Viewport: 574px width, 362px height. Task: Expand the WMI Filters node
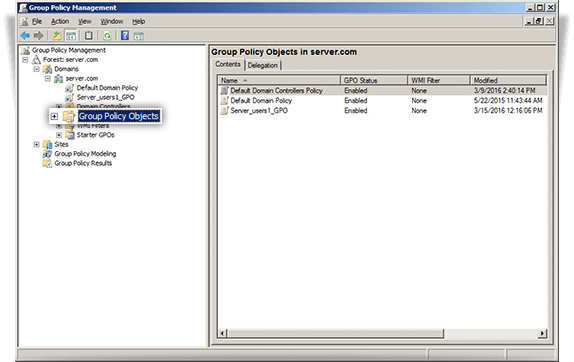pyautogui.click(x=59, y=126)
